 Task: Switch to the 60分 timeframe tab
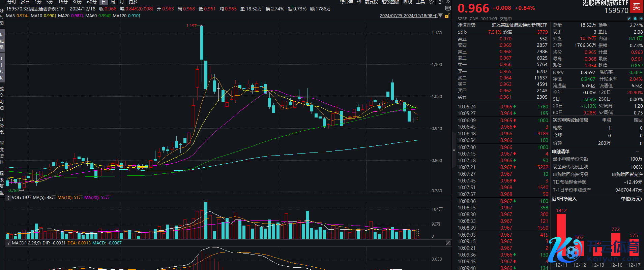pyautogui.click(x=92, y=2)
